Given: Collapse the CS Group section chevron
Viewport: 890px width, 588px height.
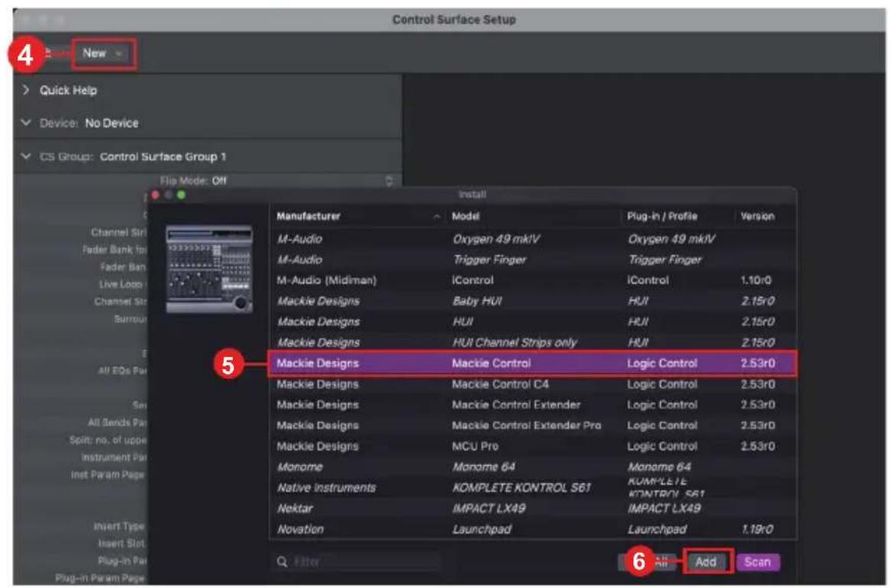Looking at the screenshot, I should click(25, 156).
